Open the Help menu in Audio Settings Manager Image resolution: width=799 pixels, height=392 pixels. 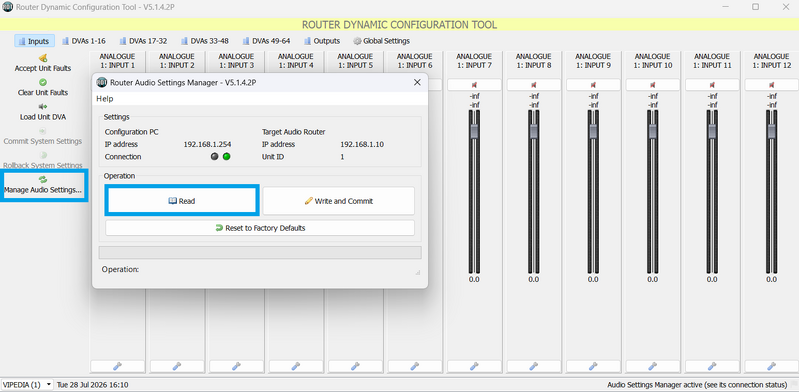pyautogui.click(x=105, y=99)
